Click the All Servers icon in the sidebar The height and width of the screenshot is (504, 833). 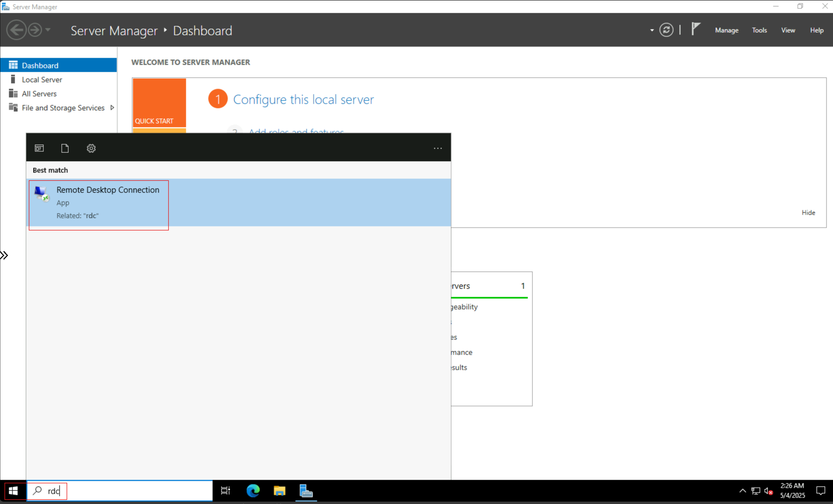click(x=13, y=93)
